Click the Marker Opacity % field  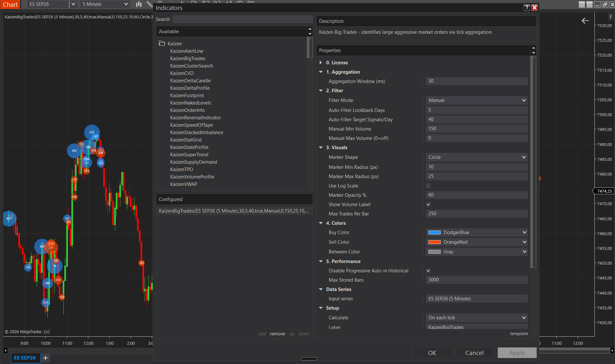click(x=477, y=195)
